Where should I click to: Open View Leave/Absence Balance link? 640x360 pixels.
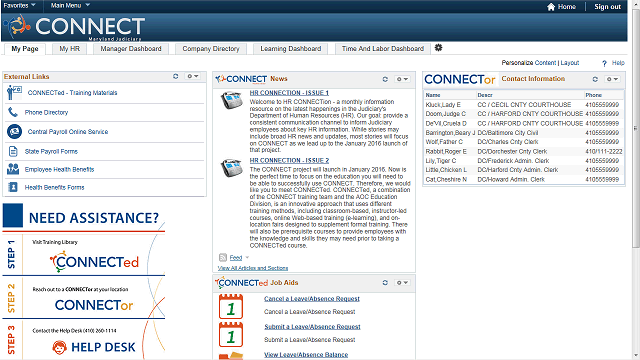click(x=306, y=355)
